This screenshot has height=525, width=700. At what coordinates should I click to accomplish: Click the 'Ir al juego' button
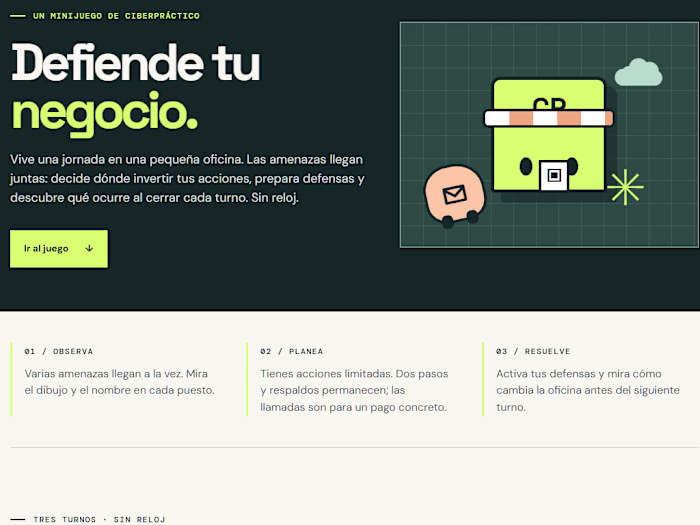click(59, 249)
